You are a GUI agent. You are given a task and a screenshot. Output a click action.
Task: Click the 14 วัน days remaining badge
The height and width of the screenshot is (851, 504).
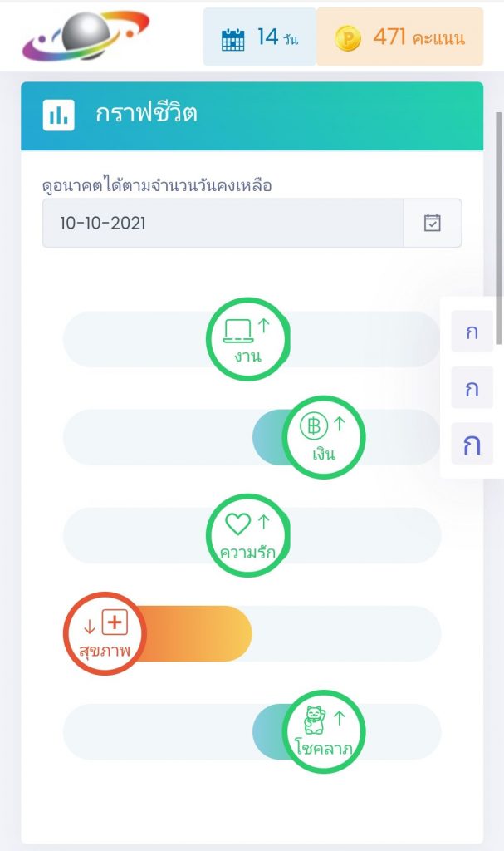(x=260, y=37)
